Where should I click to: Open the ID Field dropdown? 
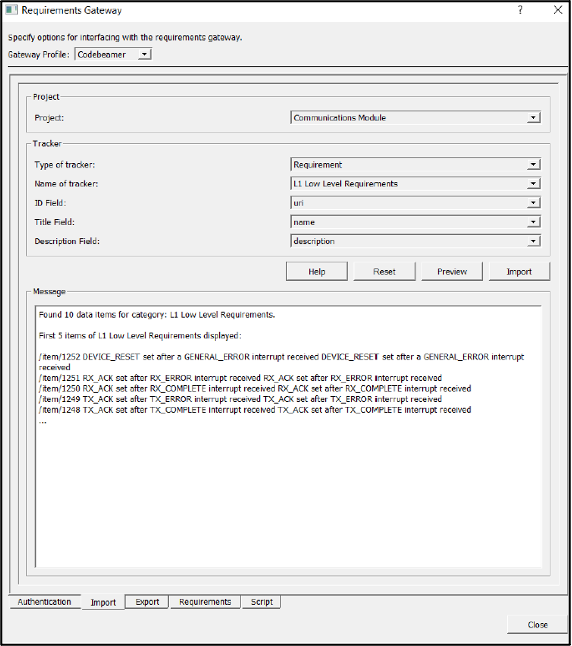click(x=415, y=203)
